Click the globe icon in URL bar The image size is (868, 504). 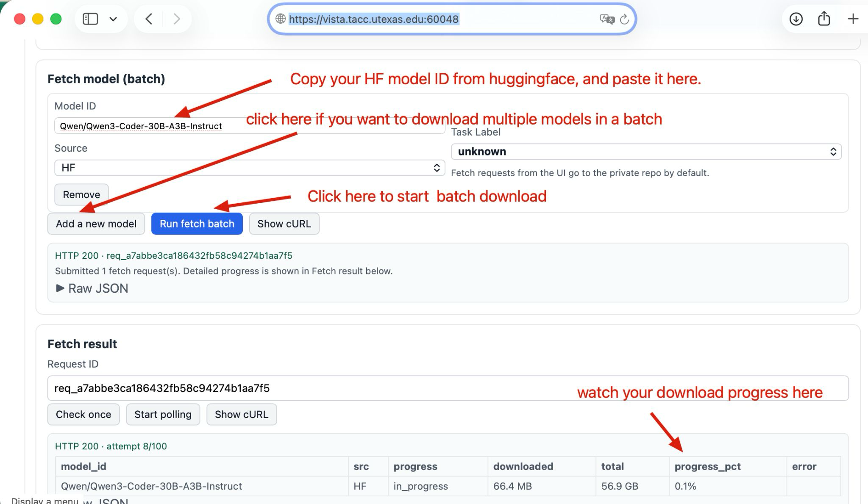[280, 19]
